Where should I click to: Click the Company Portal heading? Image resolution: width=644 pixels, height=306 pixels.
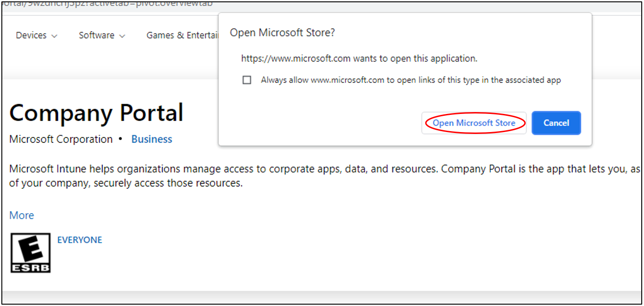(96, 113)
